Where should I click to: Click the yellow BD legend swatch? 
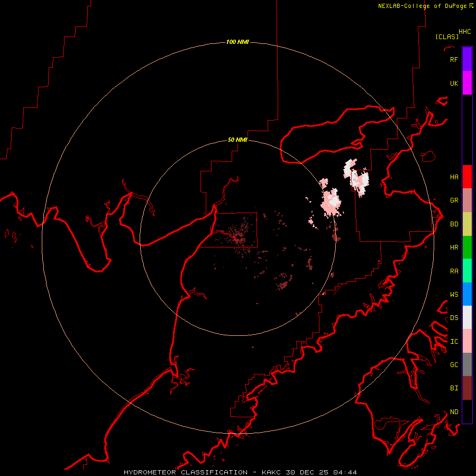click(467, 224)
